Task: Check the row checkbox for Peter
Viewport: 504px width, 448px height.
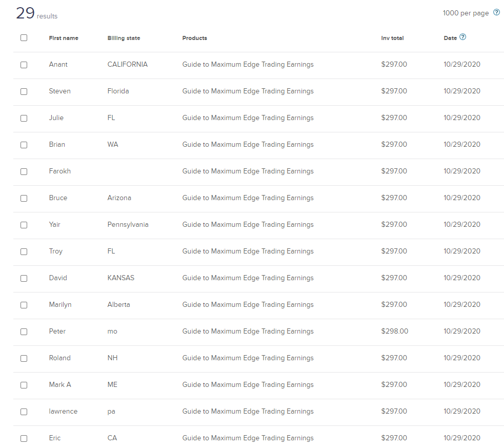Action: click(x=24, y=332)
